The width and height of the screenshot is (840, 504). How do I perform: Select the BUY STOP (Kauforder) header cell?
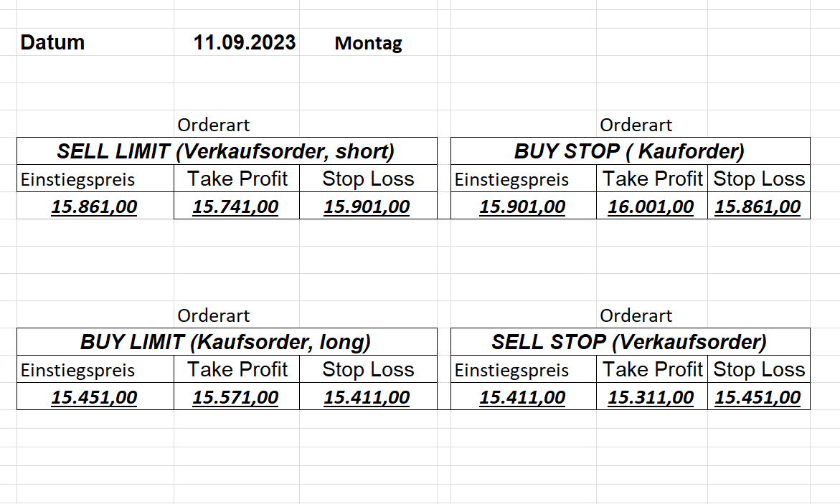(x=629, y=151)
